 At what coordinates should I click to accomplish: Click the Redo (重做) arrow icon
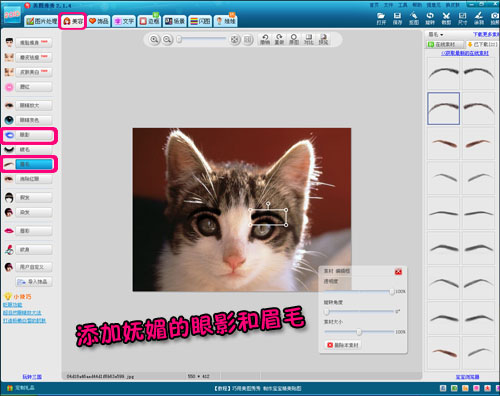click(x=279, y=39)
